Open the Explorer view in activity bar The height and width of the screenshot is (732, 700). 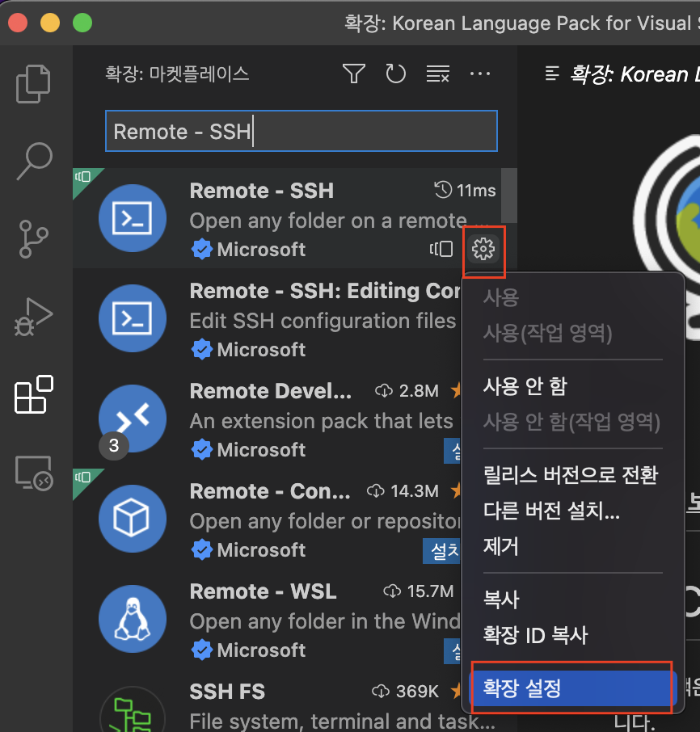(33, 83)
